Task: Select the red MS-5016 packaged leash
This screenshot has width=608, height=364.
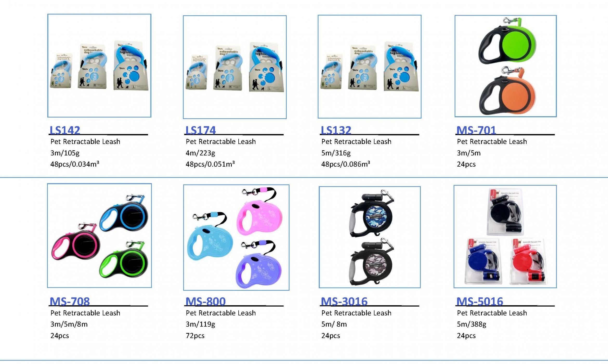Action: [529, 261]
